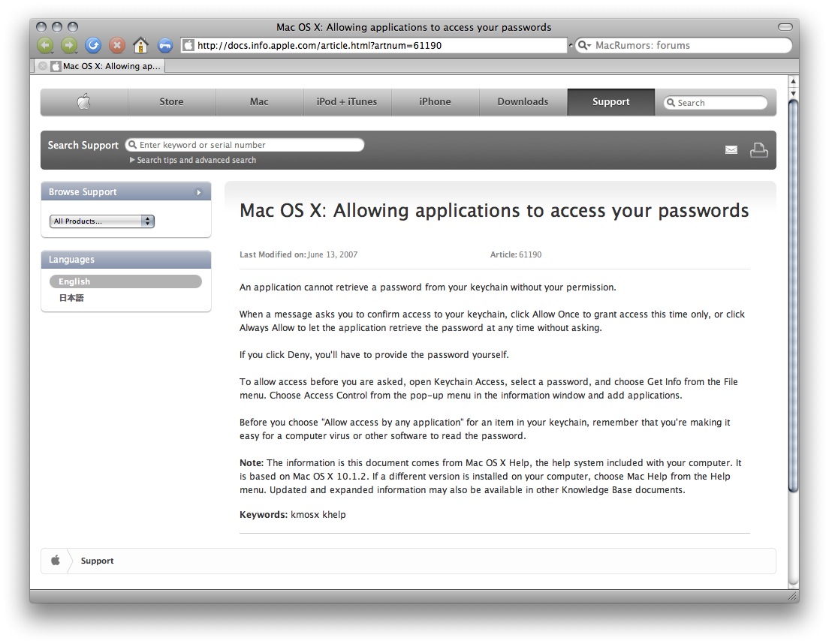Go forward with the green forward arrow
Image resolution: width=829 pixels, height=644 pixels.
pos(69,46)
